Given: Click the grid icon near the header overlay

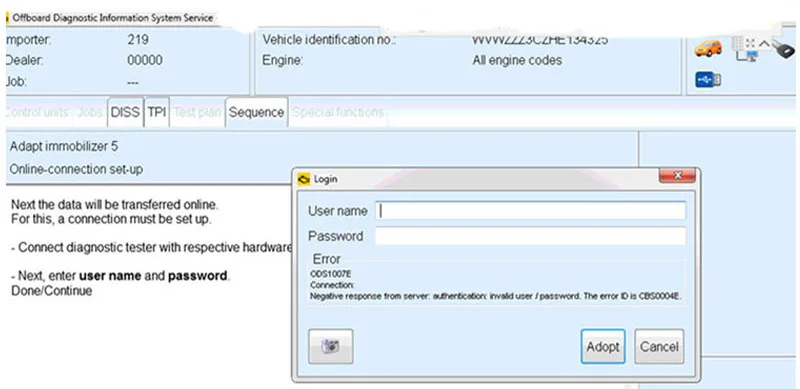Looking at the screenshot, I should click(738, 43).
